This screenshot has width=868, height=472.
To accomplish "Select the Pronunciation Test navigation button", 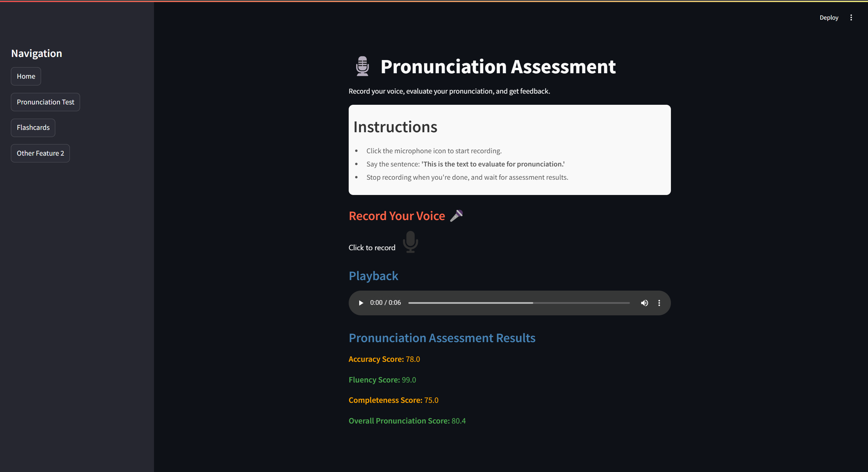I will click(45, 102).
